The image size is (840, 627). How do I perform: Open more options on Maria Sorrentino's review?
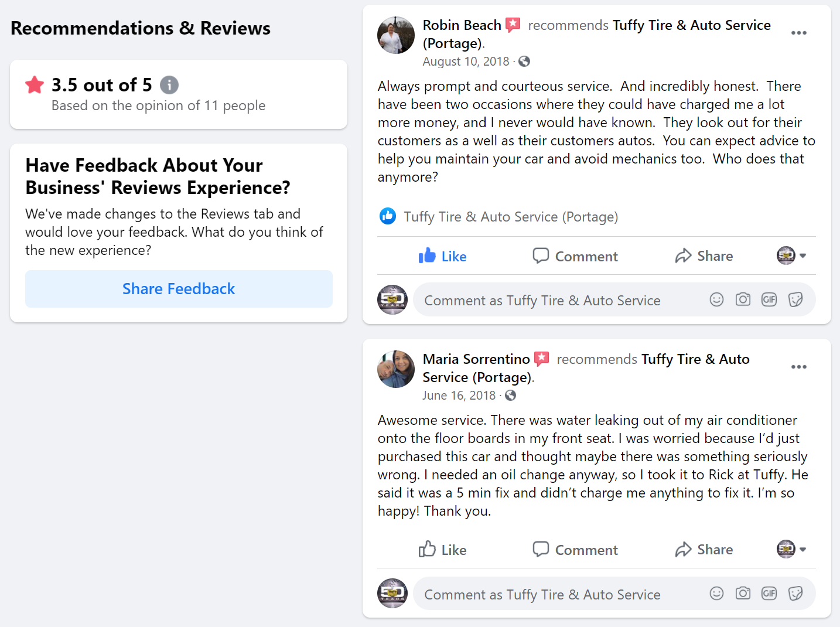pos(798,367)
